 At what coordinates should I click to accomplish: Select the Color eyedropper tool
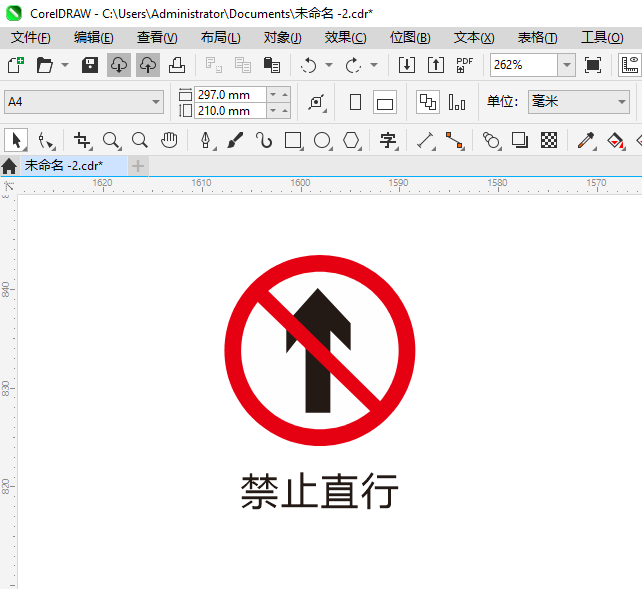586,140
